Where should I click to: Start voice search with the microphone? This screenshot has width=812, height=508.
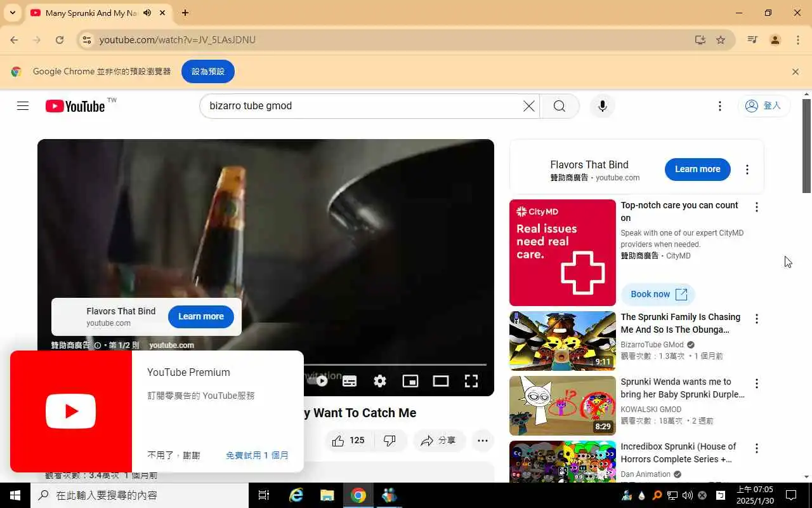(x=603, y=106)
